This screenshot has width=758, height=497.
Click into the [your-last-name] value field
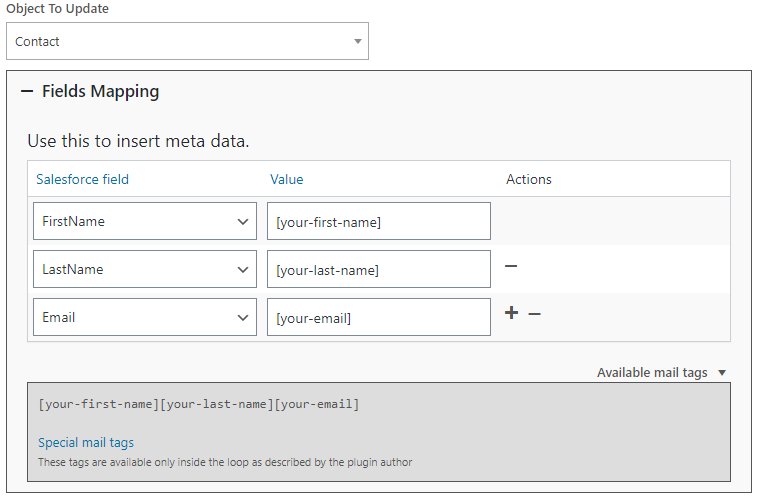(x=378, y=269)
